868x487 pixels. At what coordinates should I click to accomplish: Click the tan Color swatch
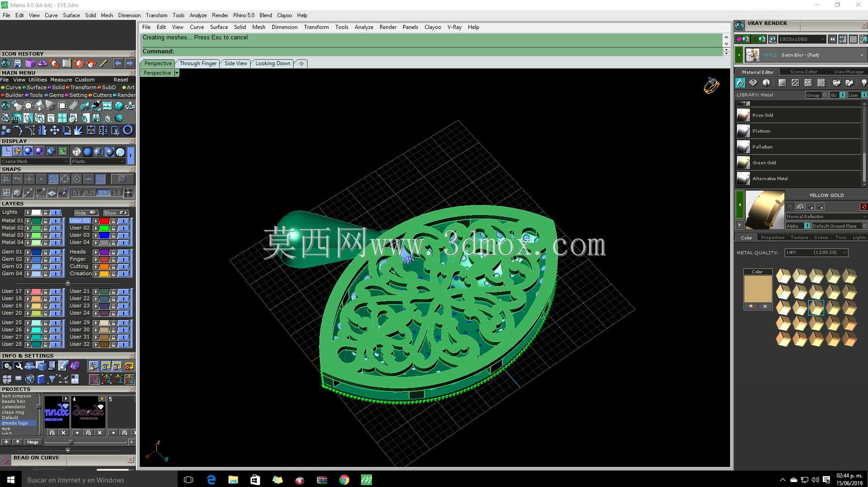pos(757,289)
